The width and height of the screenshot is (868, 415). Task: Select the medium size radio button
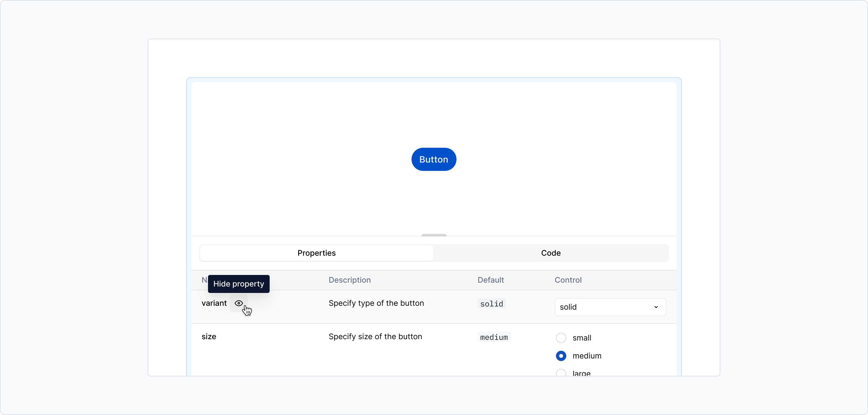[x=561, y=356]
